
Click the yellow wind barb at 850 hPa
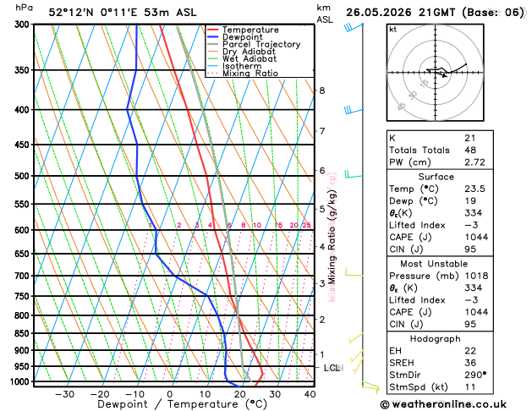pos(356,338)
